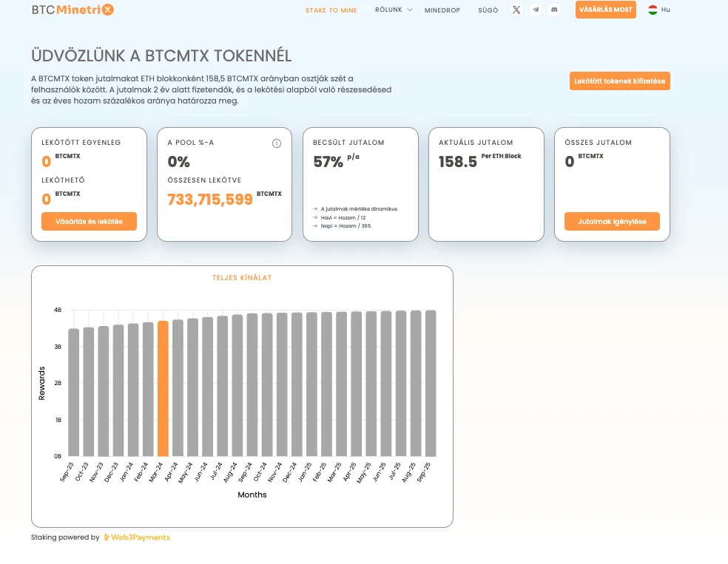Click Vásárlás és lekötés button

point(89,221)
